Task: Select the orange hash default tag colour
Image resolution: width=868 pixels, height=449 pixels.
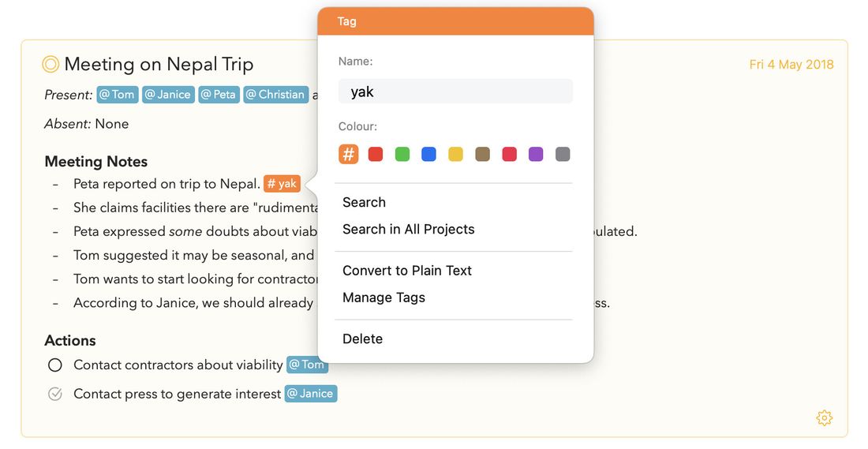Action: (348, 154)
